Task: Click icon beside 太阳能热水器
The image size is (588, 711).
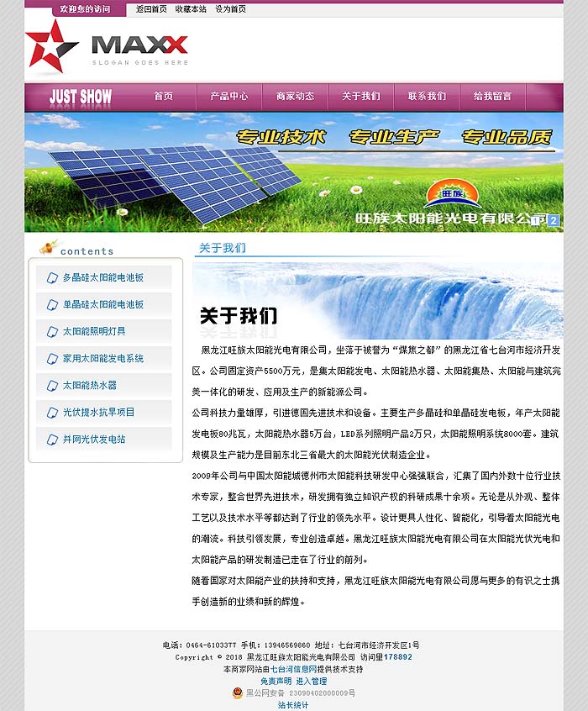Action: pyautogui.click(x=53, y=386)
